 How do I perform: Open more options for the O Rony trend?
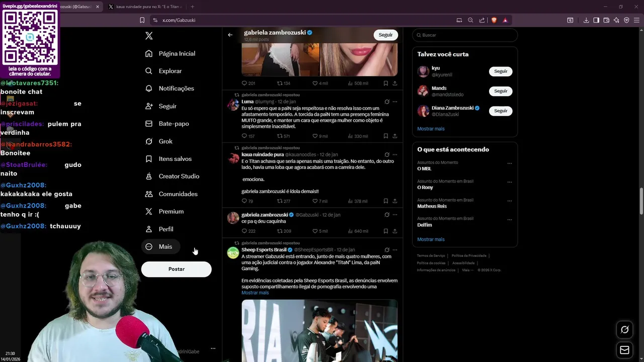(x=510, y=182)
